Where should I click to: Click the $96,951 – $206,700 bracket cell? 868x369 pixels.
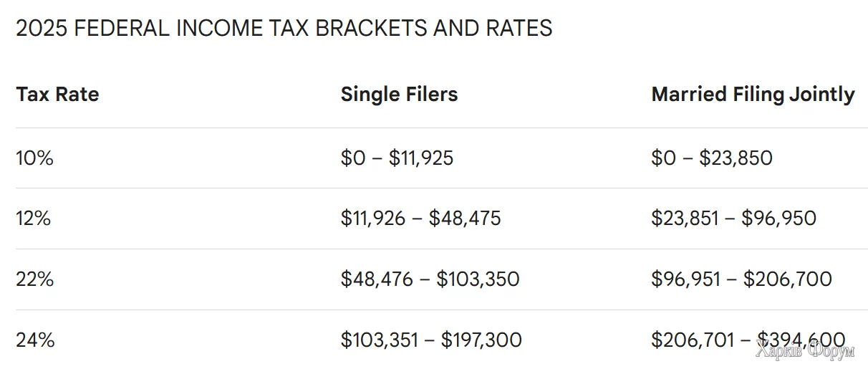coord(741,279)
